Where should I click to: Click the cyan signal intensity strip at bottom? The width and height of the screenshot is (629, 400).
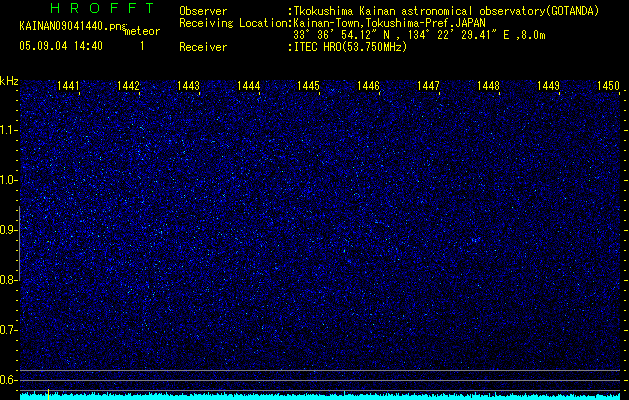[321, 396]
